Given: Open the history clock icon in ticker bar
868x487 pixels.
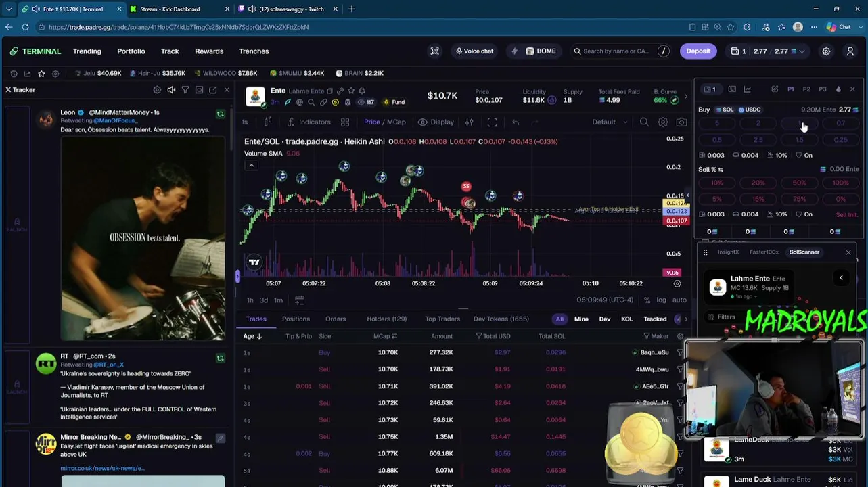Looking at the screenshot, I should coord(14,73).
